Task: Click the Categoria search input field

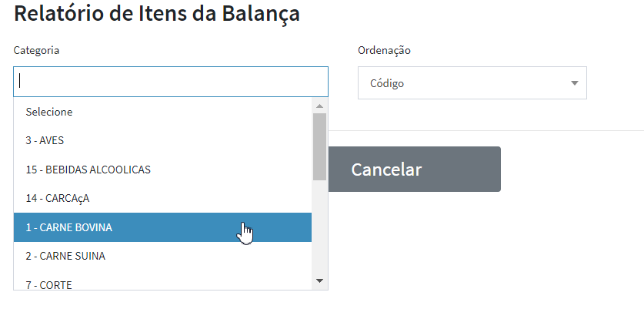Action: 171,82
